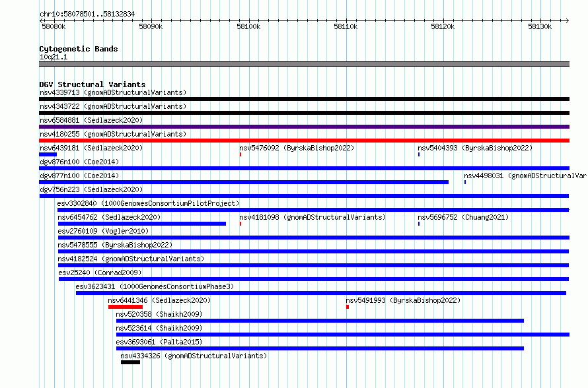Click the Cytogenetic Bands track title
Viewport: 588px width, 388px height.
coord(79,49)
